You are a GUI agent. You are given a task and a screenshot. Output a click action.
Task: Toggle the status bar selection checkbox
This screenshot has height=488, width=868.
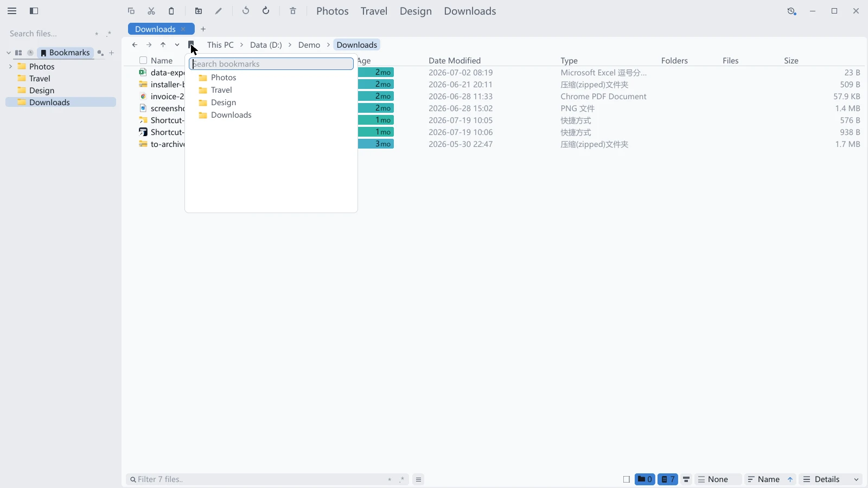pyautogui.click(x=627, y=479)
